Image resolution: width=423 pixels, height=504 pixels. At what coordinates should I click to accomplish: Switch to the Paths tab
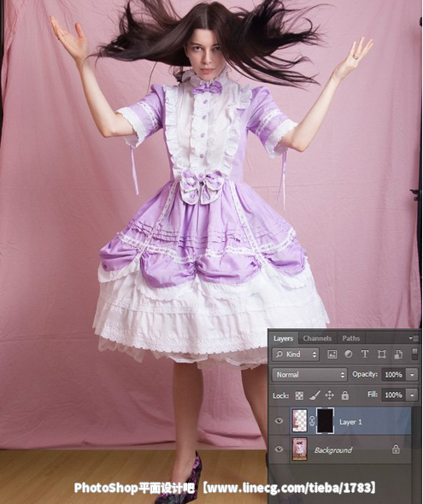point(351,338)
